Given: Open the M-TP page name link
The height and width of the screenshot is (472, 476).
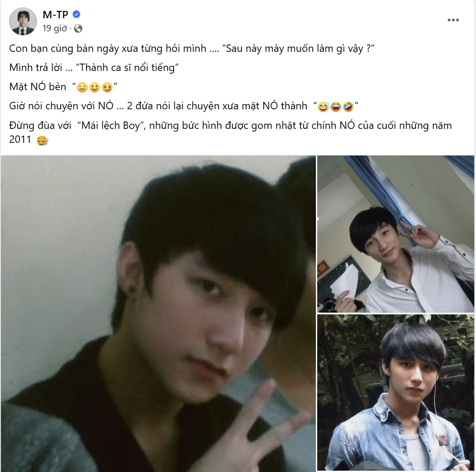Looking at the screenshot, I should (x=56, y=14).
